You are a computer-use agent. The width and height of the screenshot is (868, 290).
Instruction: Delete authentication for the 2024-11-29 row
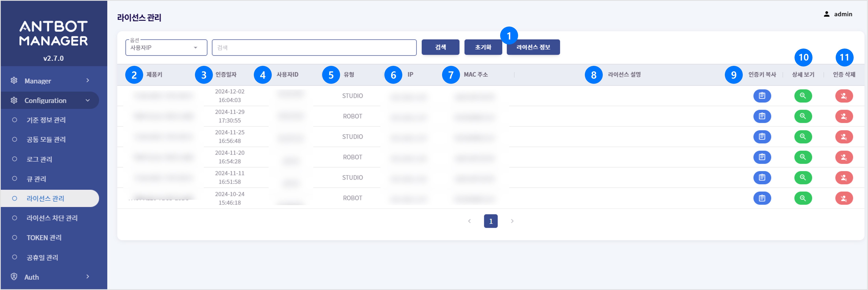tap(844, 116)
